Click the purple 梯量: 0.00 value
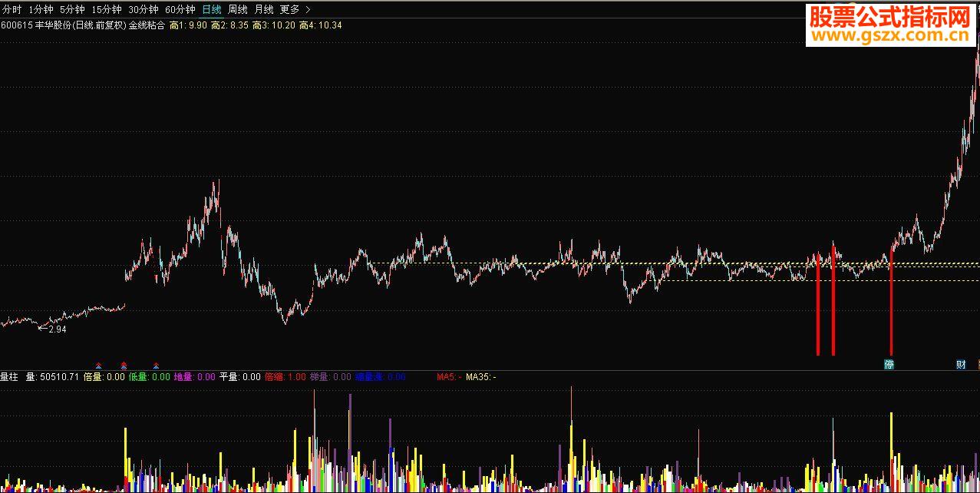Screen dimensions: 980x493 tap(331, 377)
